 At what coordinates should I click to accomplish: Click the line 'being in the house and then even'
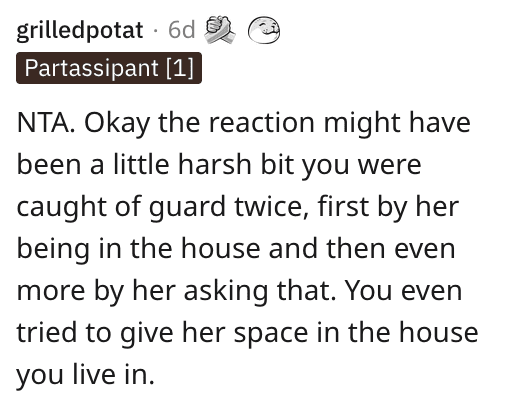pyautogui.click(x=236, y=249)
